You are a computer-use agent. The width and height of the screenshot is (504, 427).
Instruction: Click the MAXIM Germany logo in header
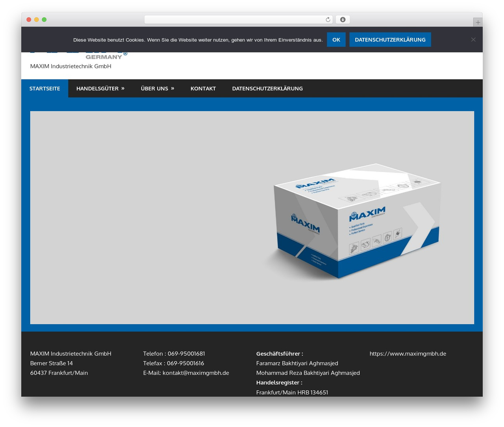tap(79, 56)
